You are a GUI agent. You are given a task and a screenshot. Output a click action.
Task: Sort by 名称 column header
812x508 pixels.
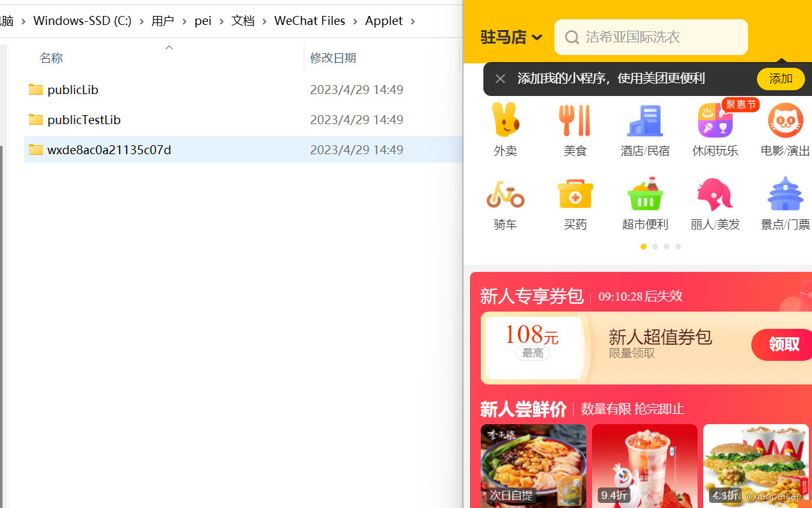(x=51, y=58)
